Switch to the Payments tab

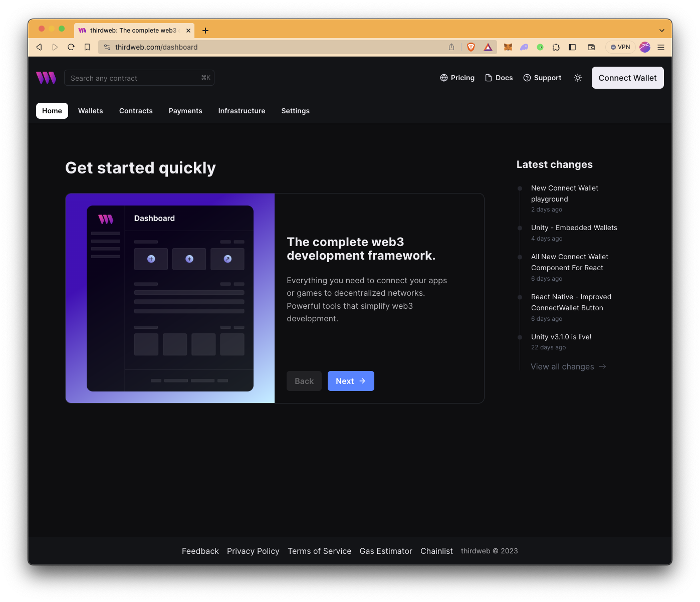point(185,111)
